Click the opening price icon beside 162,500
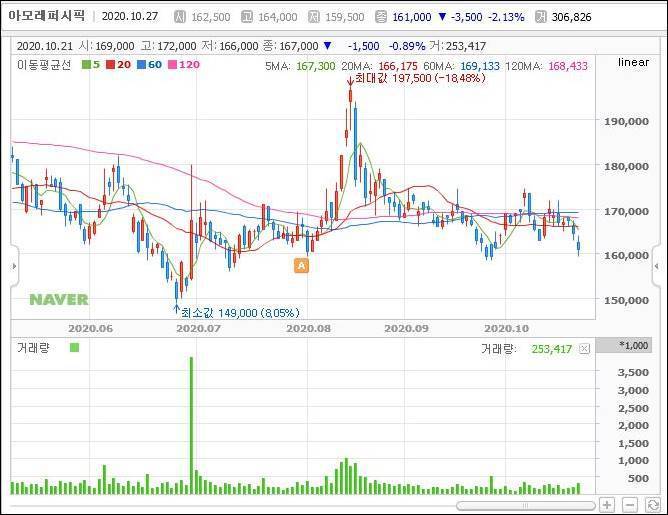Screen dimensions: 668x515 click(x=180, y=17)
